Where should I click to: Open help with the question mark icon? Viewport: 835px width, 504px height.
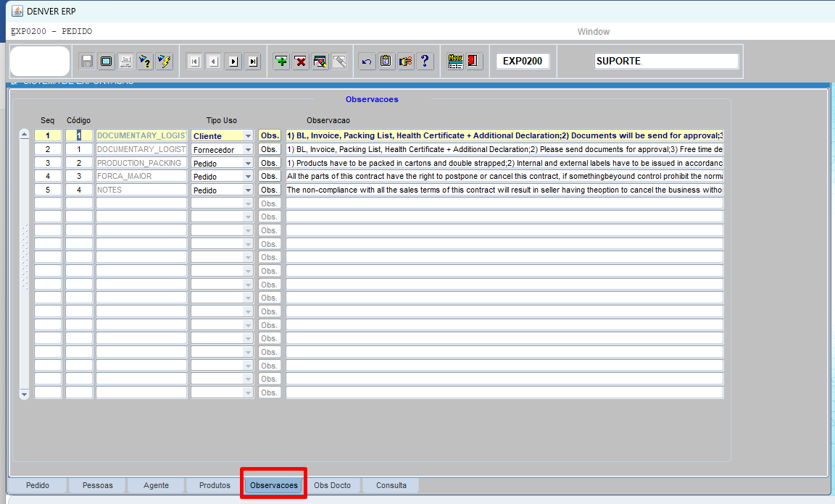tap(425, 62)
